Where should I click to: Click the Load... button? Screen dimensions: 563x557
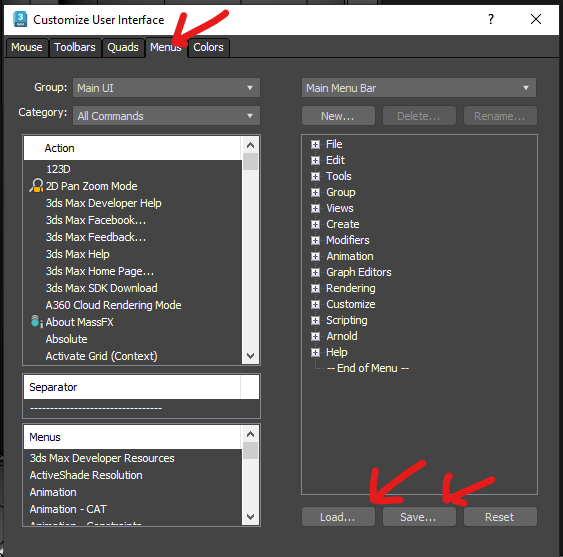pos(338,517)
